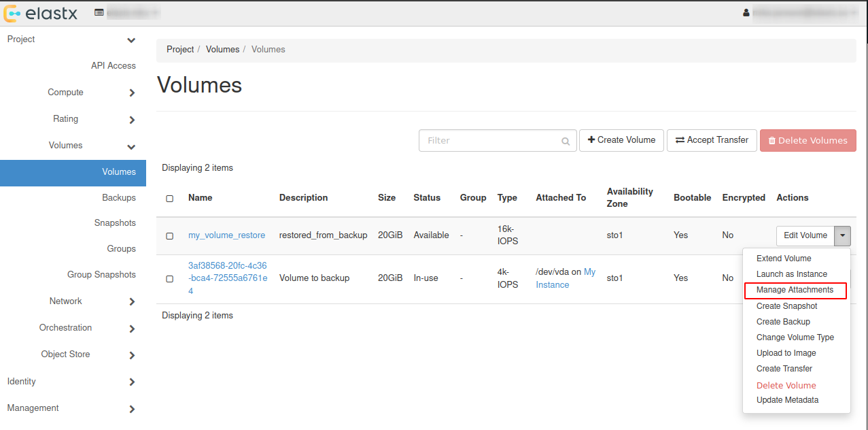
Task: Open the my_volume_restore volume link
Action: [226, 235]
